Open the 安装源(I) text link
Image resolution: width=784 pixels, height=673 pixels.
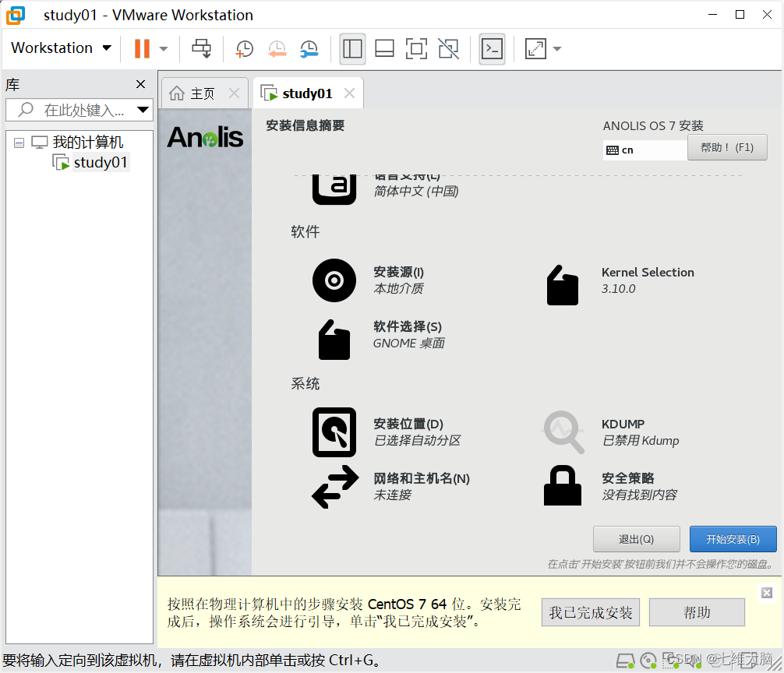pyautogui.click(x=398, y=272)
